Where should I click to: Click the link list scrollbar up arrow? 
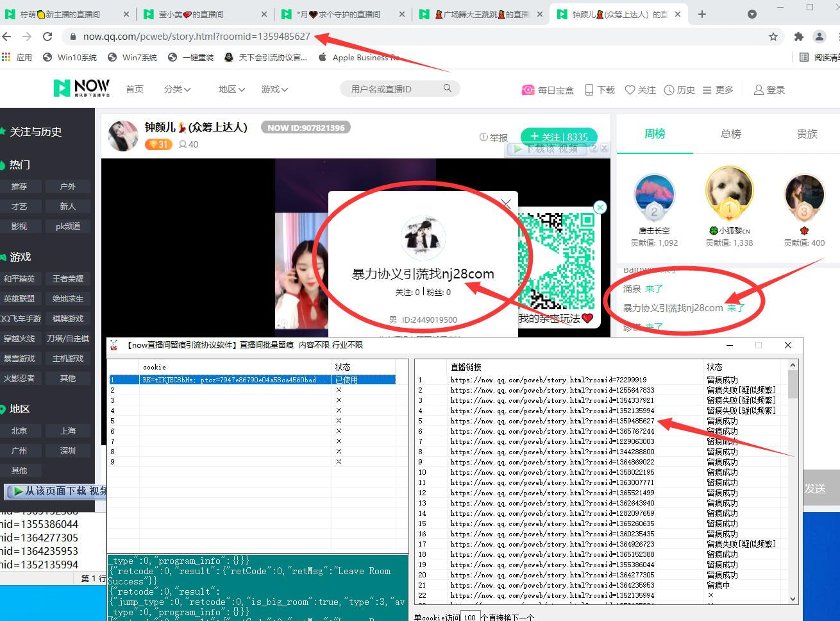click(793, 365)
